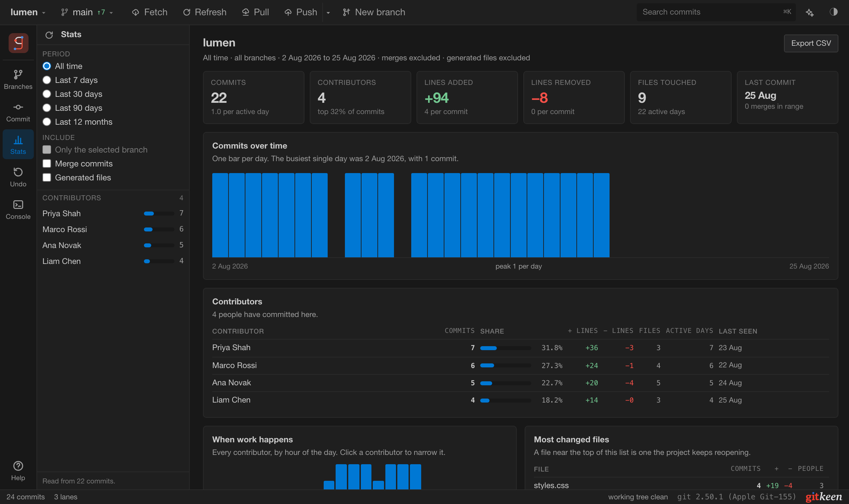
Task: Click the sparkle AI icon
Action: click(810, 12)
